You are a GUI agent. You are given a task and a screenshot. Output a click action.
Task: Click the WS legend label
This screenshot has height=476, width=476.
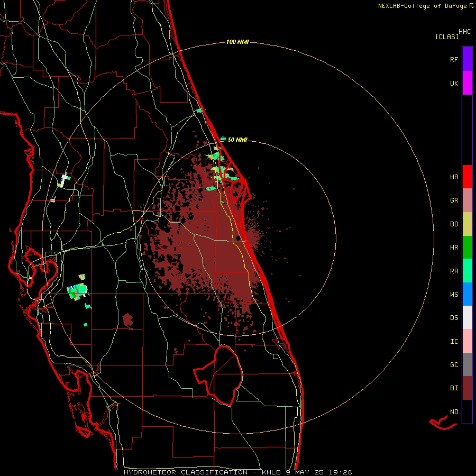[x=454, y=295]
